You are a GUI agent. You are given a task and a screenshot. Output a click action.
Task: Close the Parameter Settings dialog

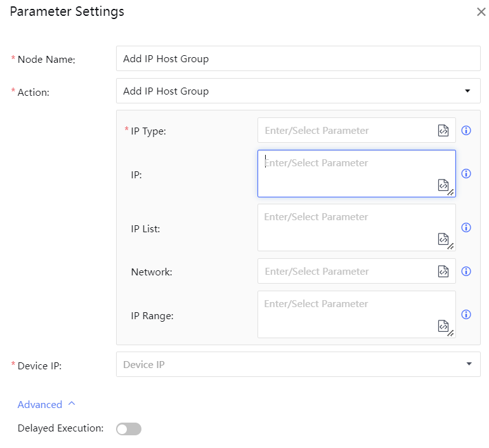point(481,12)
